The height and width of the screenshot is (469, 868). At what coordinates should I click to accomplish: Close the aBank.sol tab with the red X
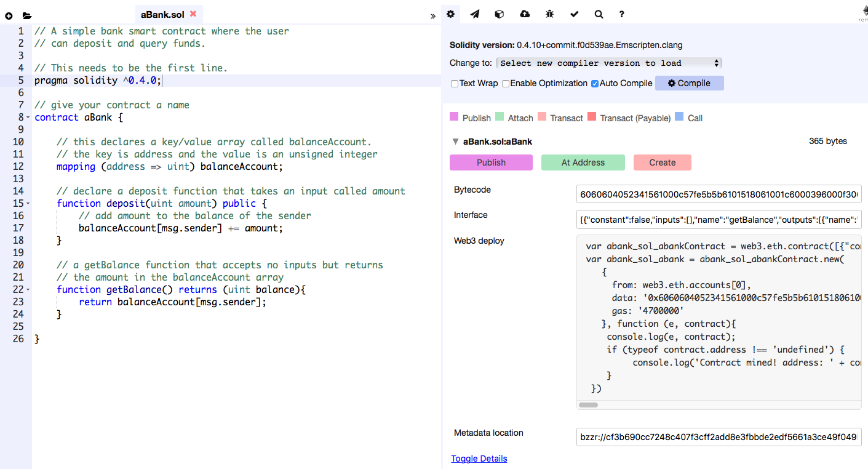[x=193, y=14]
